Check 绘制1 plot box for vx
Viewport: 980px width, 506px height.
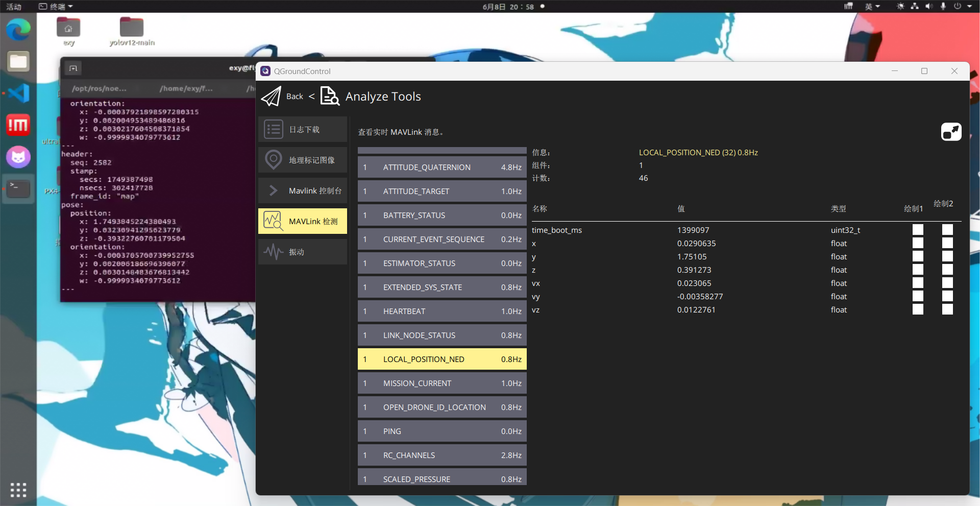point(918,283)
